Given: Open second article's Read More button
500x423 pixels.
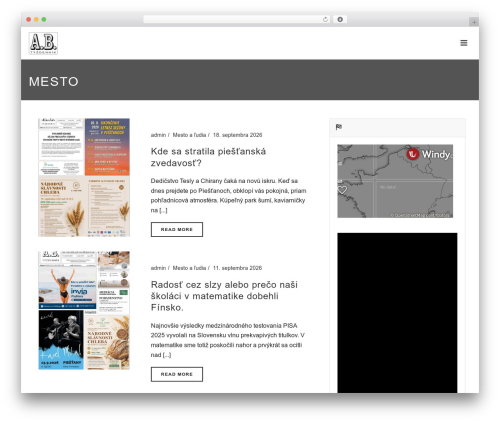Looking at the screenshot, I should pyautogui.click(x=177, y=374).
